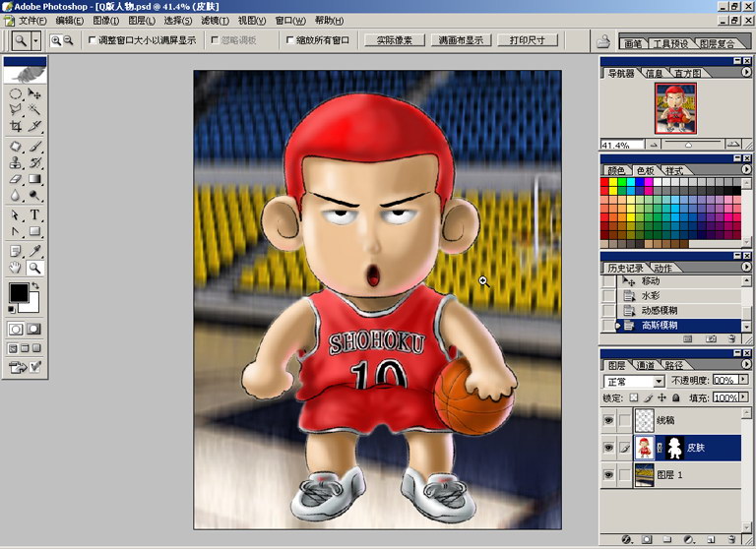Open the 填充 fill slider arrow
The height and width of the screenshot is (549, 756).
point(743,397)
